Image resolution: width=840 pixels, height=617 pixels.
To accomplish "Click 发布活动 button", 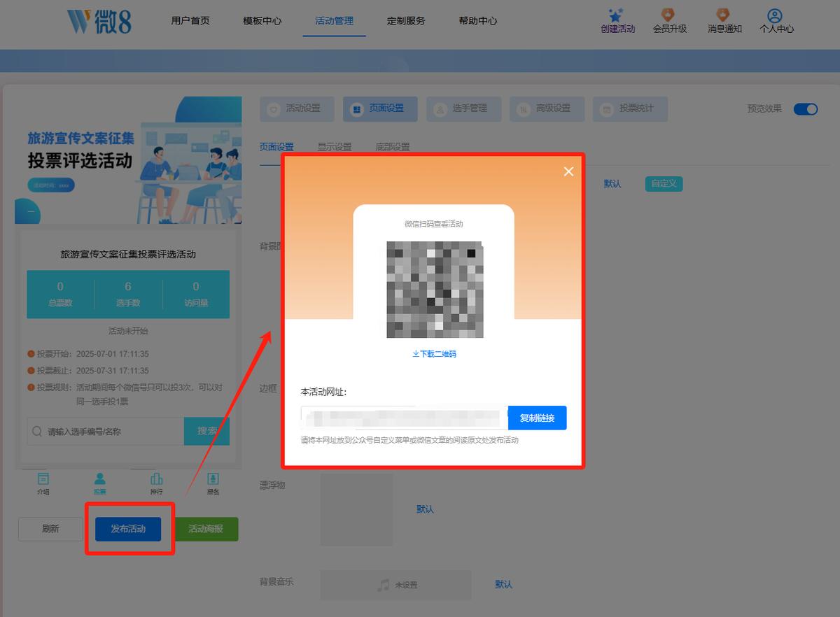I will tap(128, 529).
